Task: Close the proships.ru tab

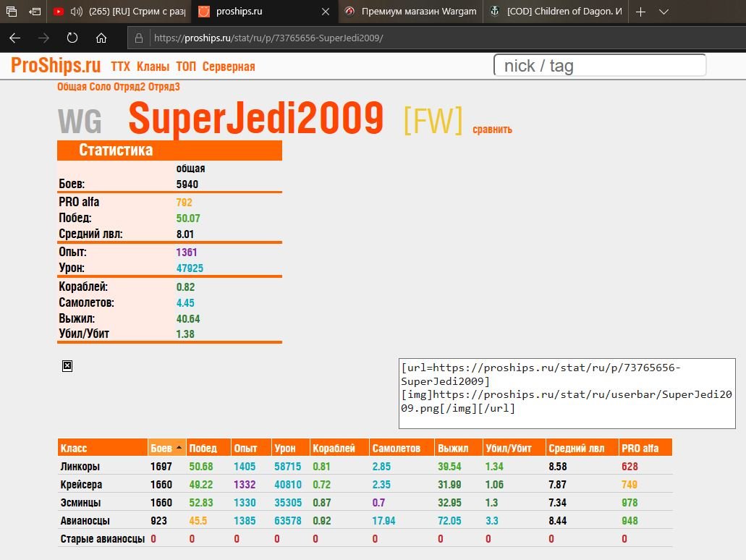Action: (326, 12)
